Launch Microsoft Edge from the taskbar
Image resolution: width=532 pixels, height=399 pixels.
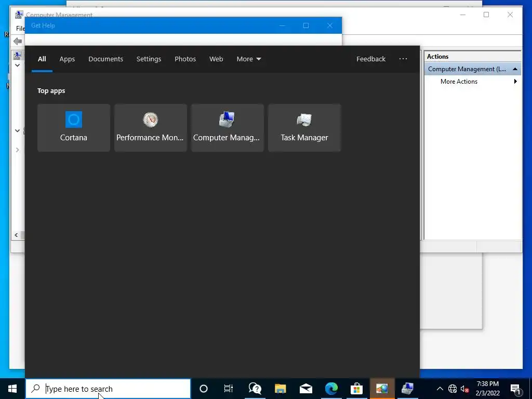pos(331,389)
